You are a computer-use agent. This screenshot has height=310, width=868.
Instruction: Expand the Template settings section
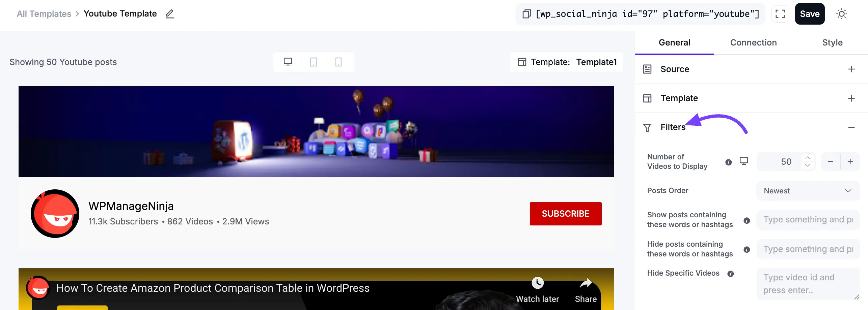(851, 98)
